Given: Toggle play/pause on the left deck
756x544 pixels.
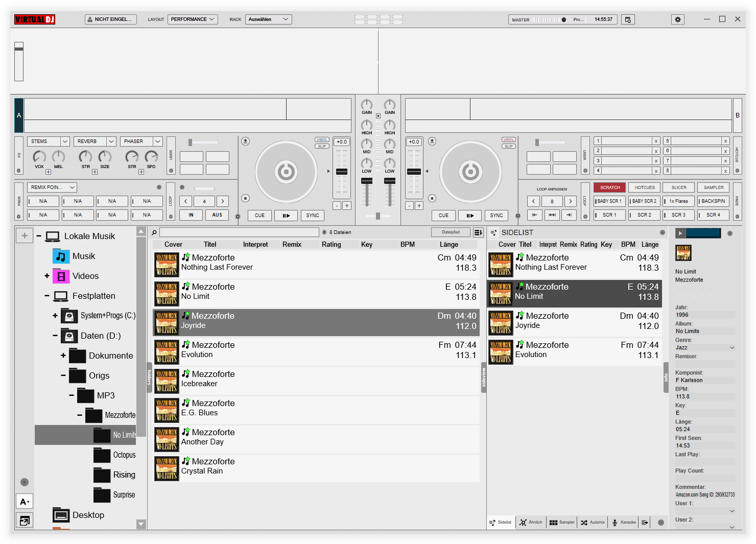Looking at the screenshot, I should pyautogui.click(x=286, y=216).
